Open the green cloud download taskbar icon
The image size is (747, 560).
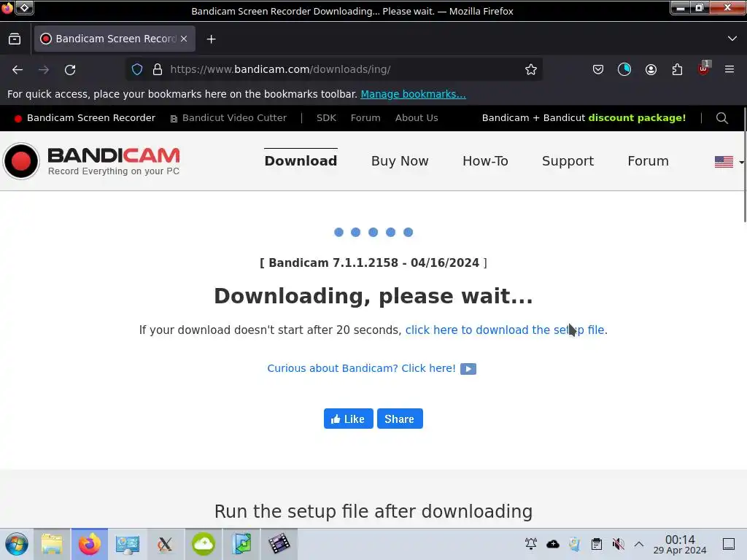[x=203, y=544]
